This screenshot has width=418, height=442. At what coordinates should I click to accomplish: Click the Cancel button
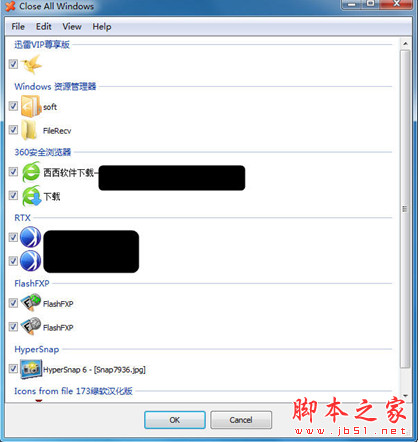tap(241, 420)
